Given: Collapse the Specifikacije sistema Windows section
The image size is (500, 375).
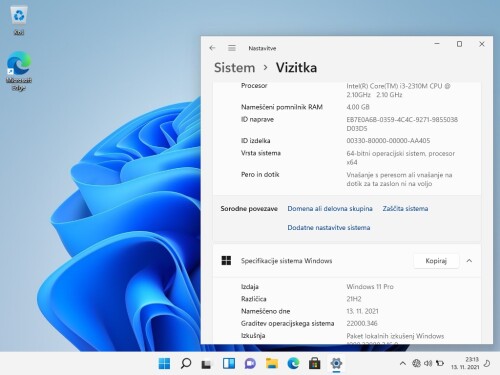Looking at the screenshot, I should (469, 261).
